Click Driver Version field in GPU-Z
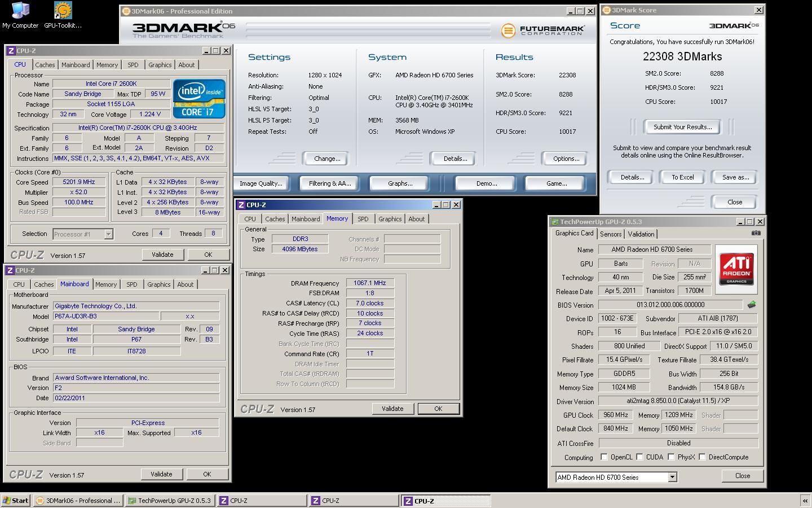Screen dimensions: 812x508 (x=678, y=401)
